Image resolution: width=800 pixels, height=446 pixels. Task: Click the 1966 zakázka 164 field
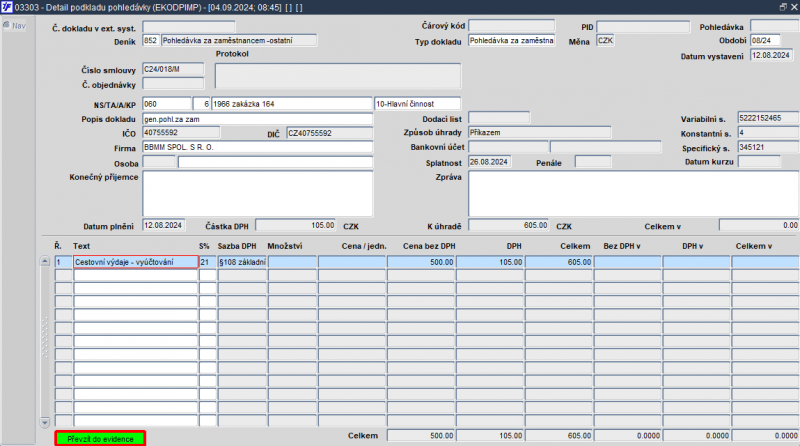point(291,104)
